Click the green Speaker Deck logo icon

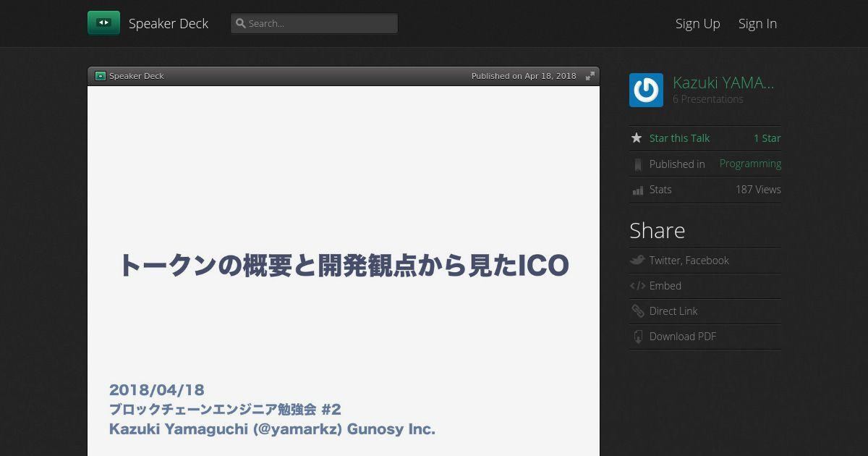pyautogui.click(x=103, y=23)
